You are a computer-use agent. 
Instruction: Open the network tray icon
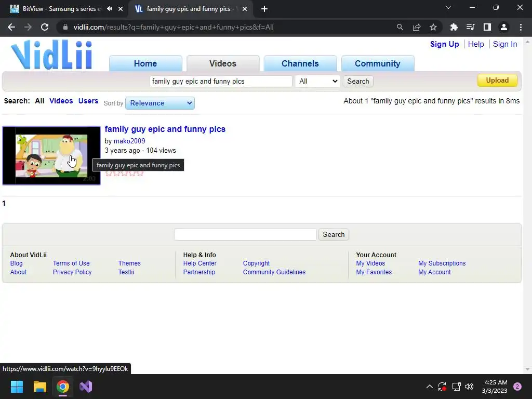(456, 387)
